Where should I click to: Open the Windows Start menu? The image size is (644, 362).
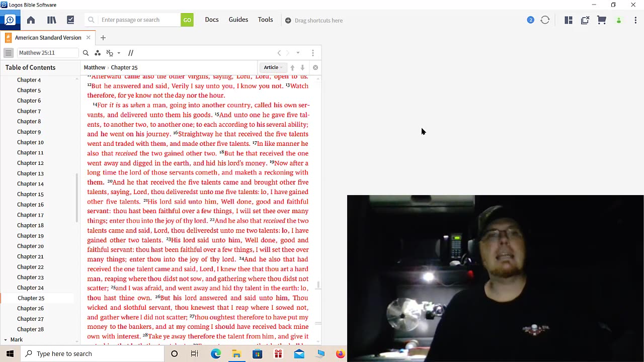10,353
